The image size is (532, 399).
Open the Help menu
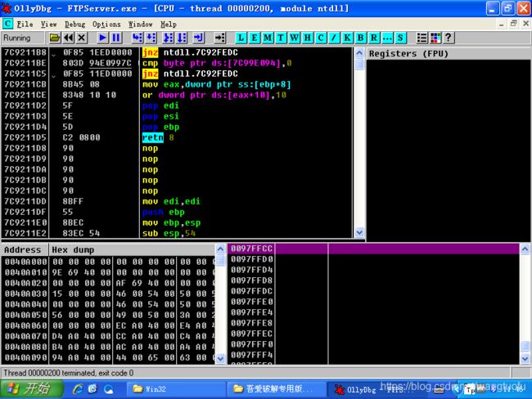coord(169,25)
